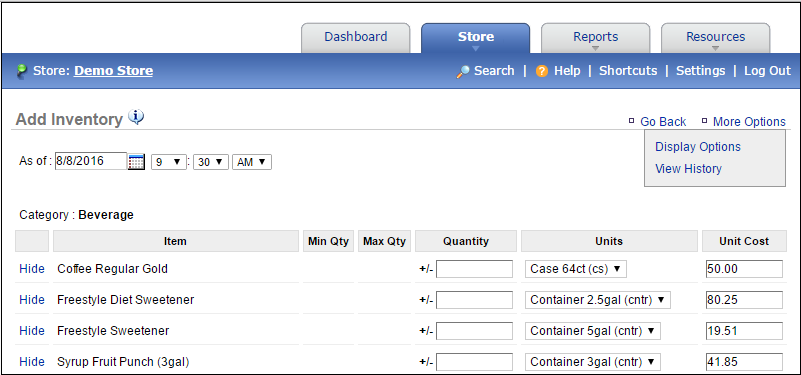801x375 pixels.
Task: Click the Freestyle Sweetener quantity field
Action: tap(475, 331)
